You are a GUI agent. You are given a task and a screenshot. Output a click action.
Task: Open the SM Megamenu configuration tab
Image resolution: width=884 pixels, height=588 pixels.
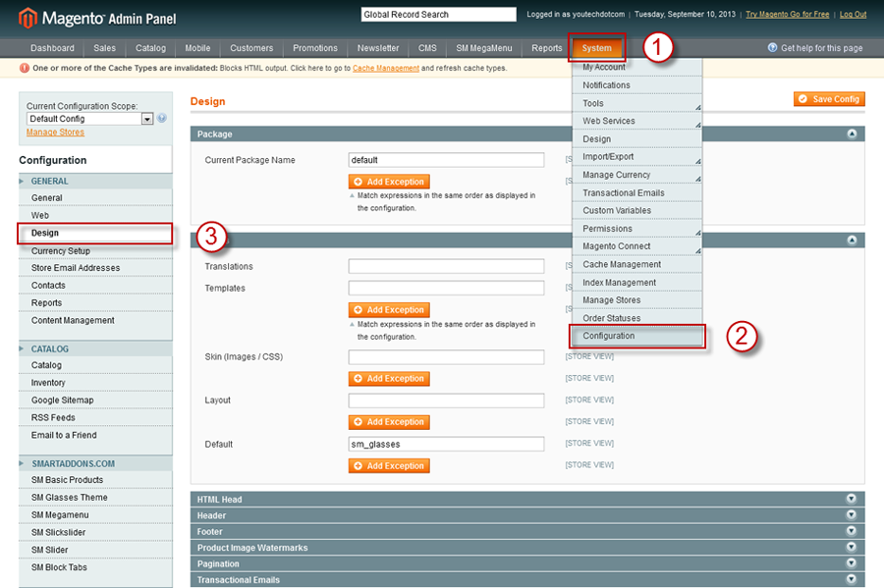click(95, 514)
